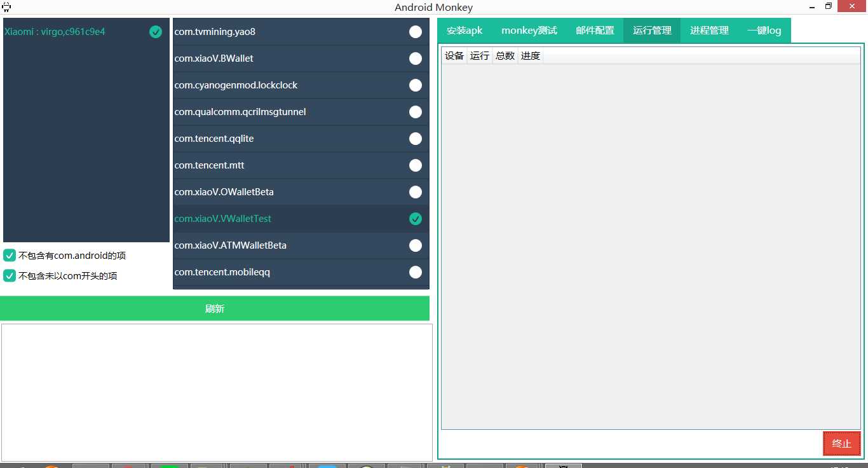The image size is (868, 468).
Task: Switch to the 进程管理 tab
Action: [x=709, y=31]
